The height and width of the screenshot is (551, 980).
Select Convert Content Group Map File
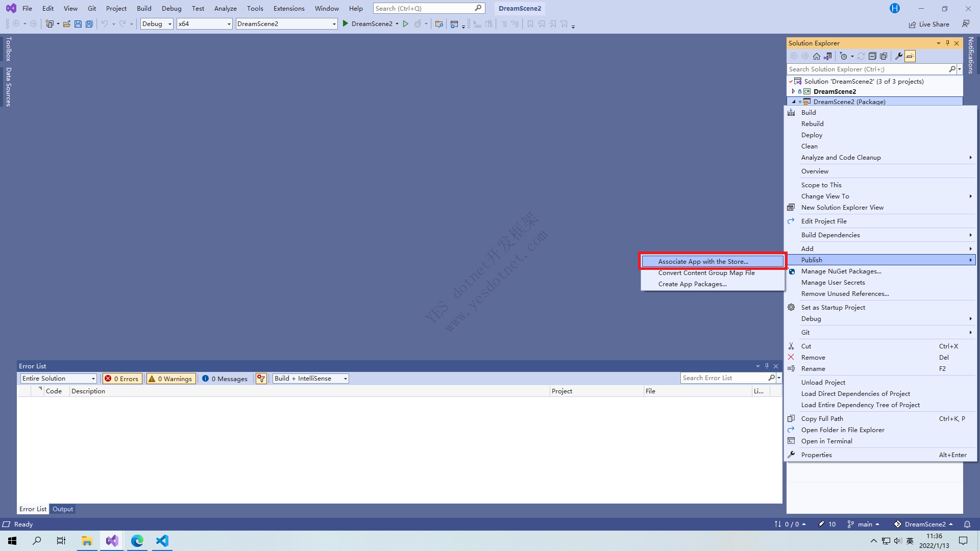(713, 273)
